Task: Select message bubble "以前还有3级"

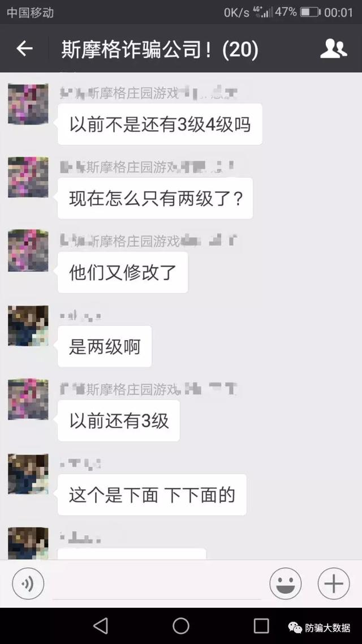Action: 119,420
